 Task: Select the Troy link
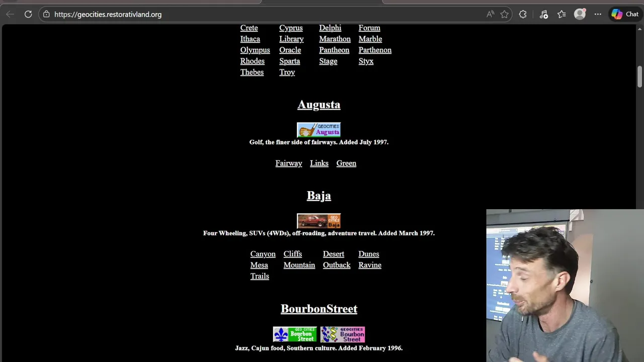pyautogui.click(x=287, y=72)
